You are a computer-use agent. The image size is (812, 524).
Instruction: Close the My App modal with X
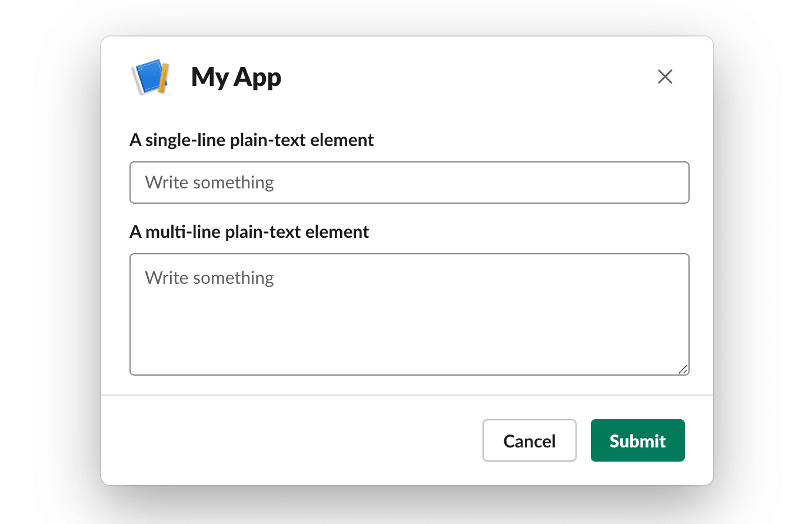pos(665,77)
